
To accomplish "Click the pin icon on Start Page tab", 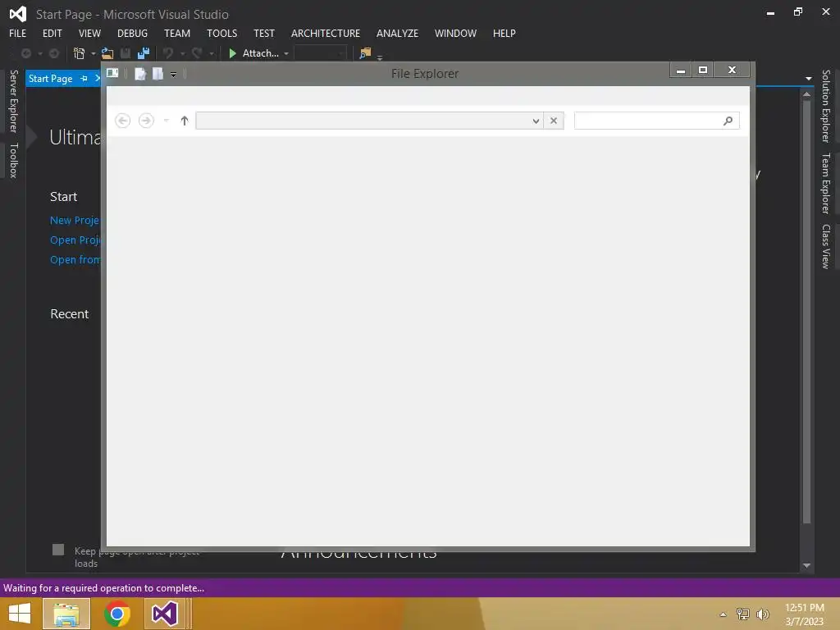I will point(84,79).
